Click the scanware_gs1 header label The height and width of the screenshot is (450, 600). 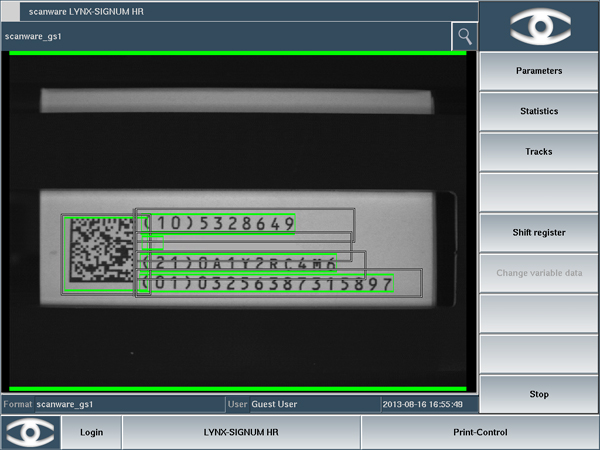tap(33, 36)
